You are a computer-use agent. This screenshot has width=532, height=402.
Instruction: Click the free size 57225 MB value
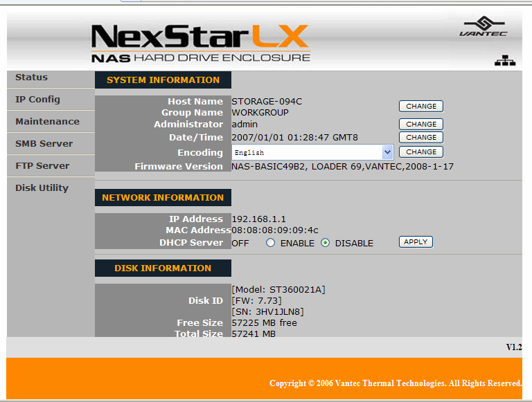coord(265,322)
